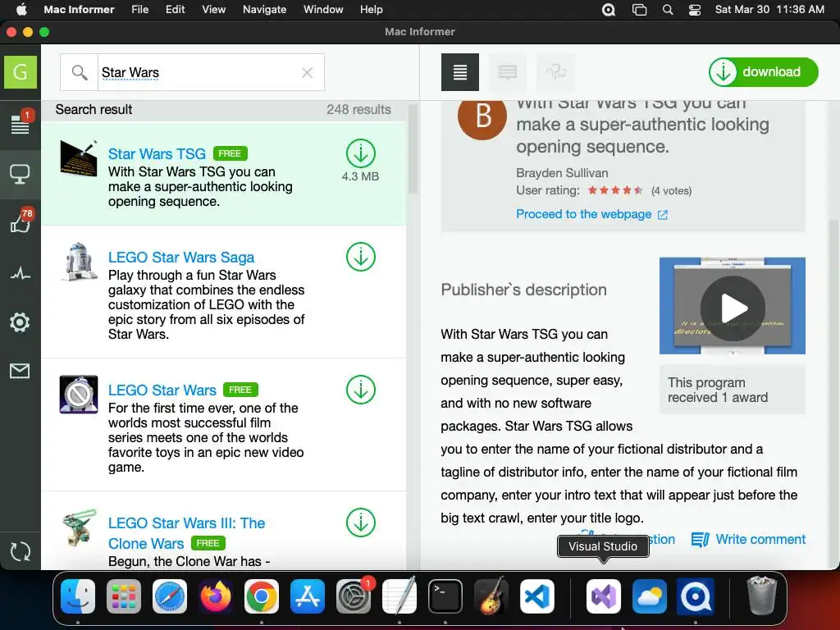Open Terminal from the Dock

[x=445, y=596]
